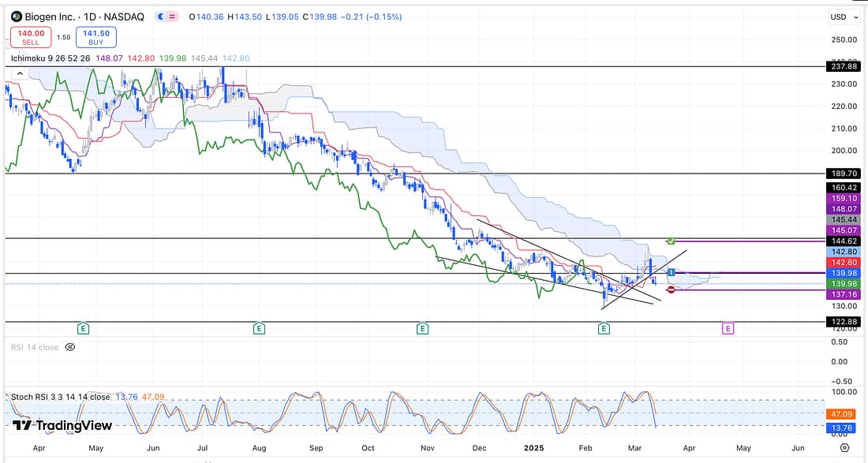Click the blue BUY 141.50 button
Screen dimensions: 868x463
[96, 37]
